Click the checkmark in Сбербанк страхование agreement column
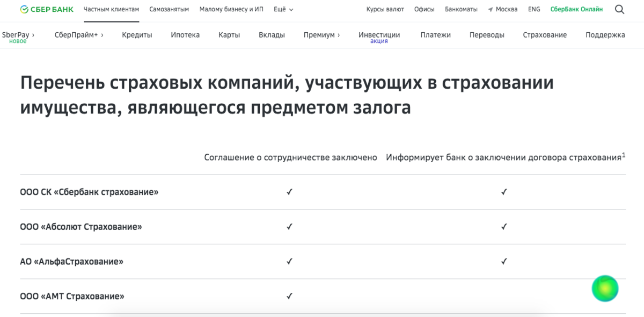 tap(289, 192)
